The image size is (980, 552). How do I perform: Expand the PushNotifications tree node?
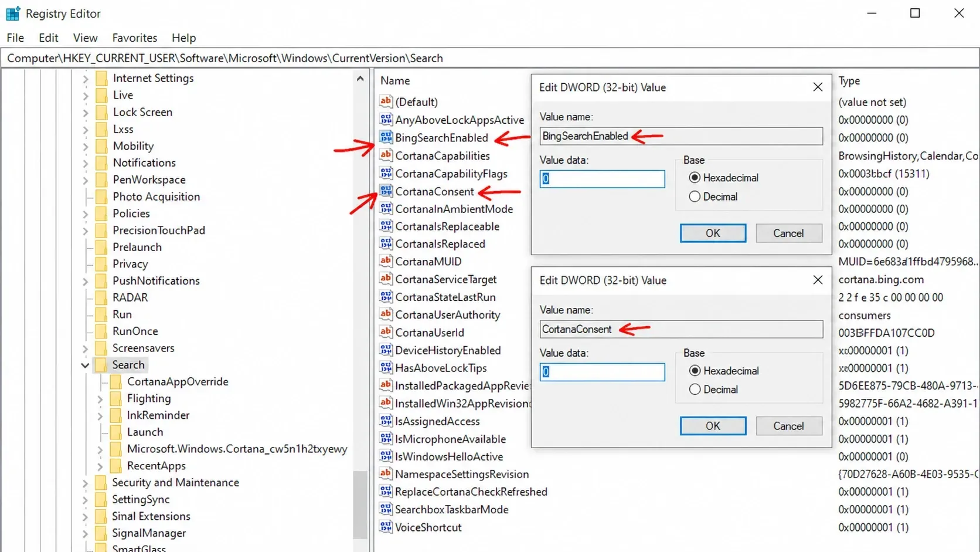tap(86, 281)
